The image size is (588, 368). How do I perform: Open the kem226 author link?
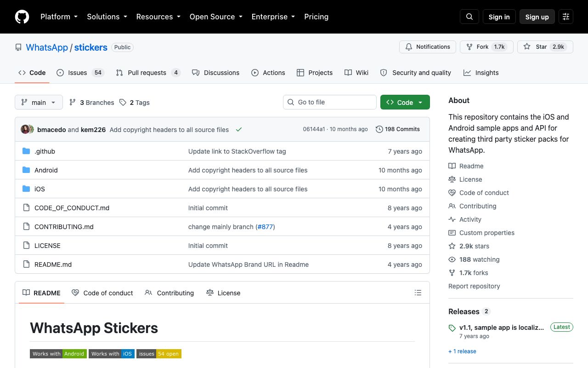[x=93, y=130]
